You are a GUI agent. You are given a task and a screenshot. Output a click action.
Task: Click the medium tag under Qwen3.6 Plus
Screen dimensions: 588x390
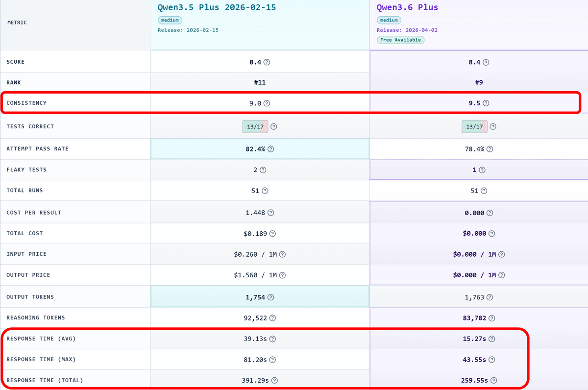[389, 20]
